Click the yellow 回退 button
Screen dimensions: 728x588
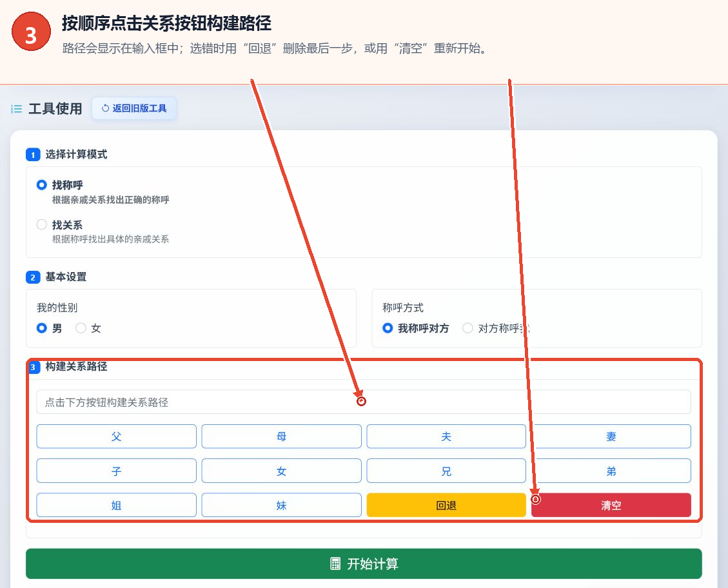point(446,505)
